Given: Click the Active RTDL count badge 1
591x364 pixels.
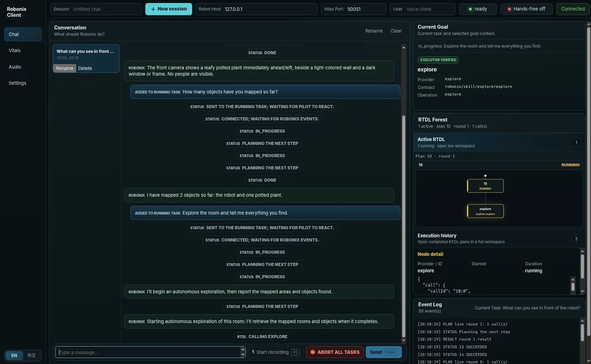Looking at the screenshot, I should coord(576,142).
